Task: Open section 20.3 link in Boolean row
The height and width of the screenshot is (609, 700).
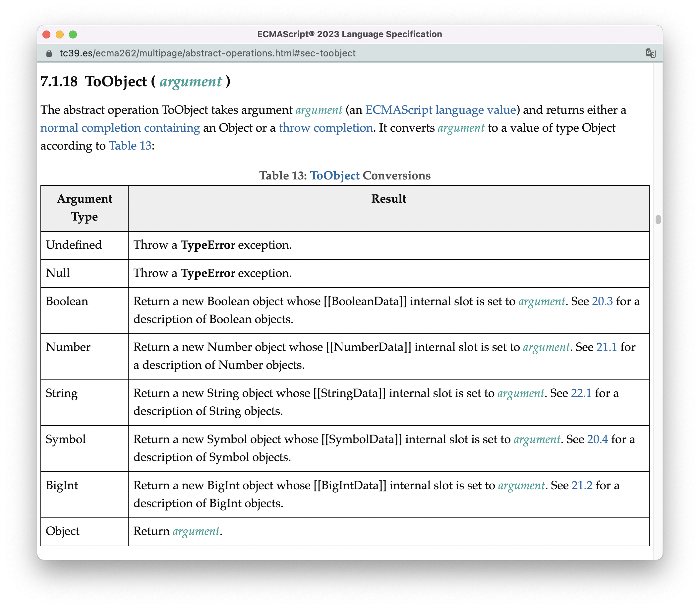Action: (602, 302)
